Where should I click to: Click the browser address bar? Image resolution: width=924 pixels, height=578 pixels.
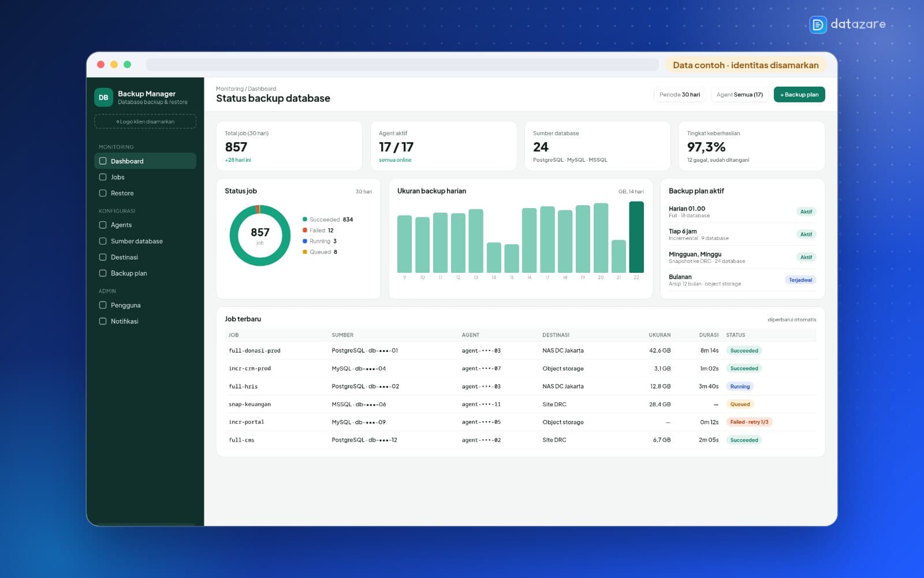click(x=402, y=65)
